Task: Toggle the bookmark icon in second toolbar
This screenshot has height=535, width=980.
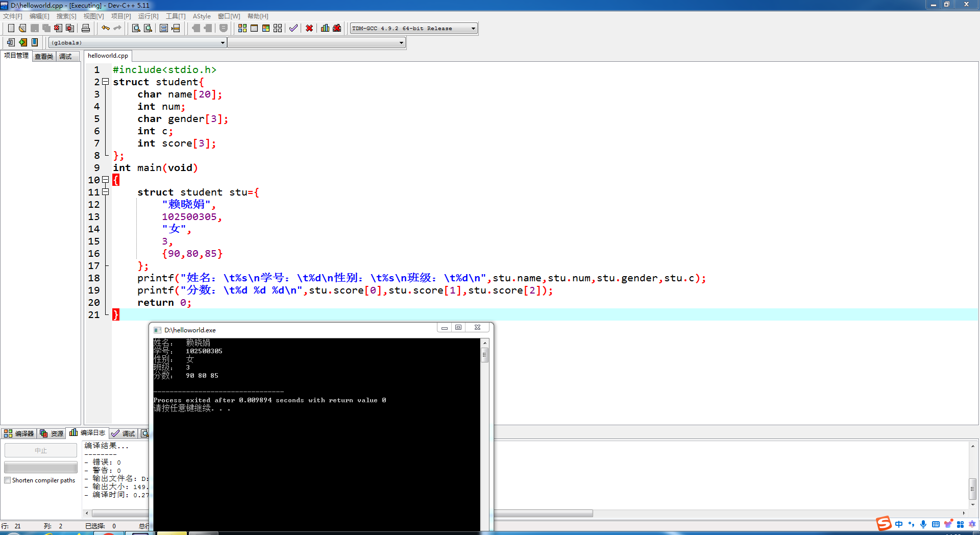Action: click(35, 42)
